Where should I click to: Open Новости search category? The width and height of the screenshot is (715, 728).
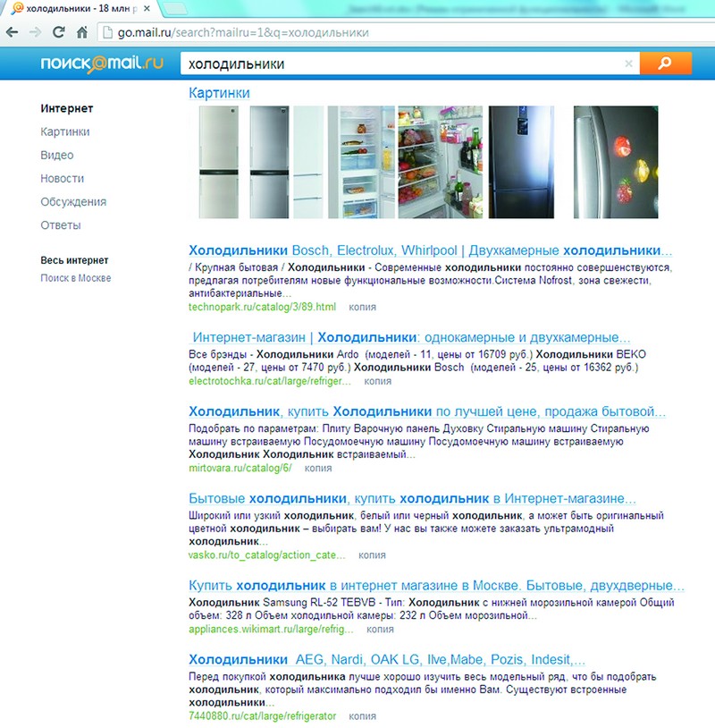[x=63, y=178]
